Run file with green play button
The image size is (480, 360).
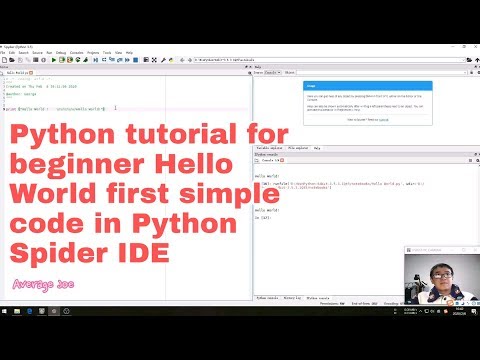[54, 60]
